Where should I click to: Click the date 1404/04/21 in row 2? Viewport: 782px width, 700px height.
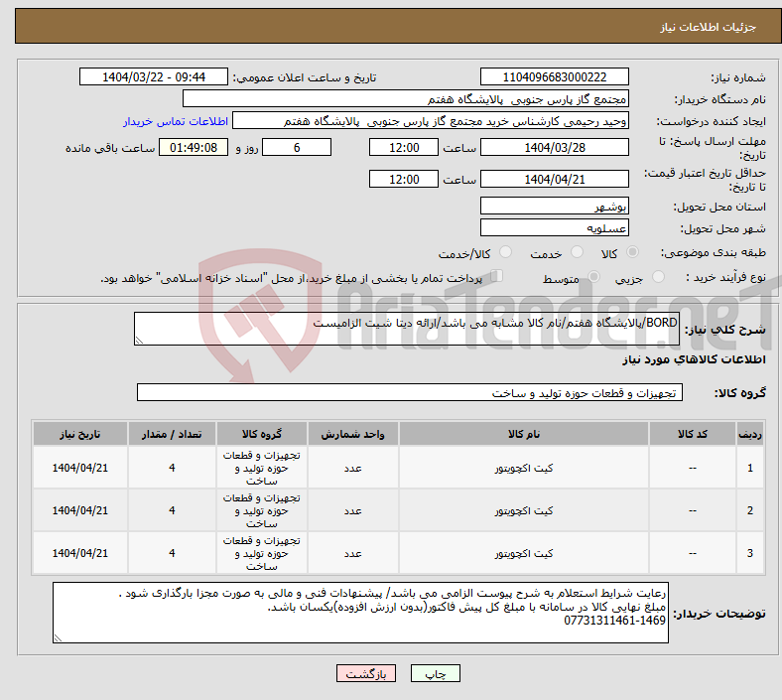point(80,510)
